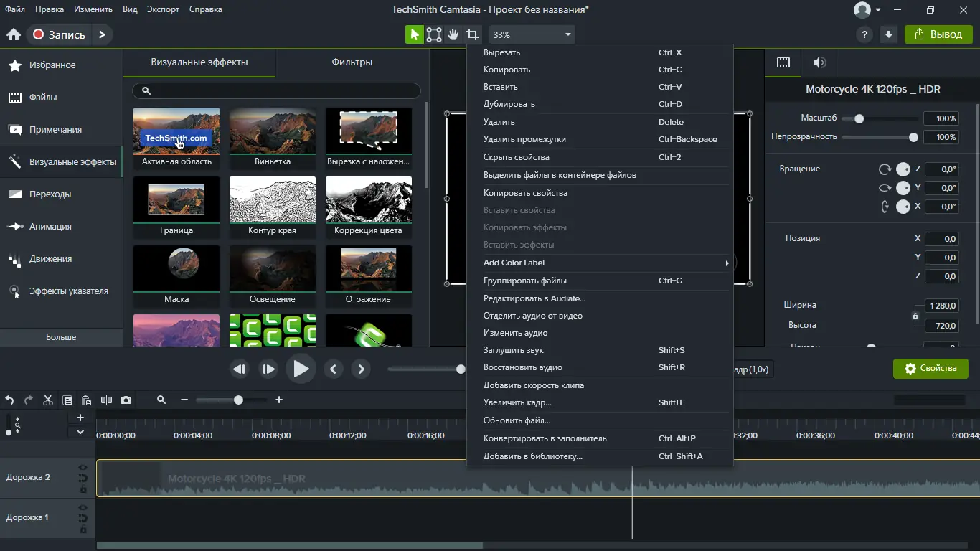Toggle the width-height aspect ratio lock
980x551 pixels.
point(915,316)
